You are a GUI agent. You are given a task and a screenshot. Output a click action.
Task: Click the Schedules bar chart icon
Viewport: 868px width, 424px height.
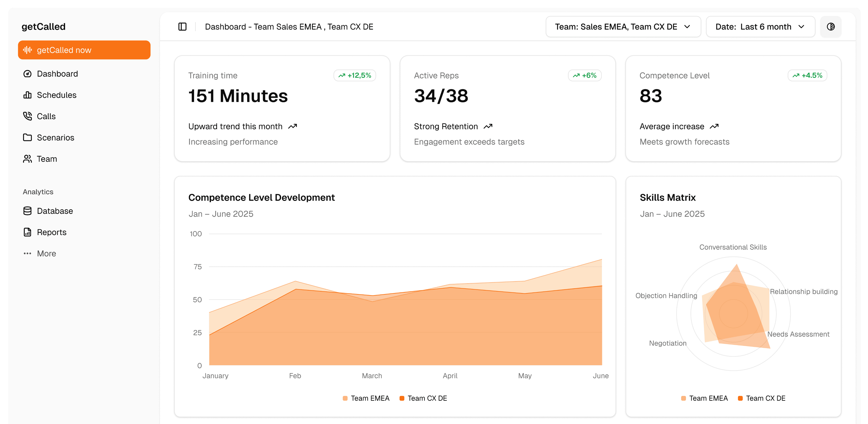(x=27, y=95)
